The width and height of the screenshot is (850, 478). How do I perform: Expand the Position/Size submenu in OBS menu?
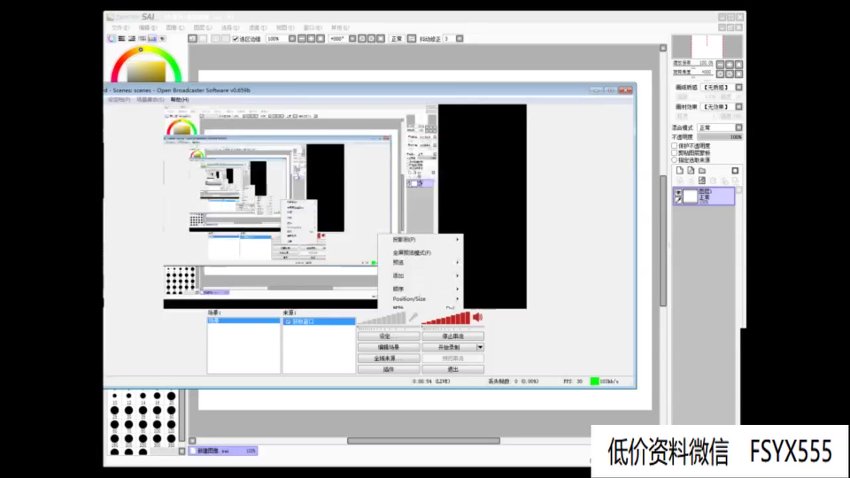click(x=422, y=299)
